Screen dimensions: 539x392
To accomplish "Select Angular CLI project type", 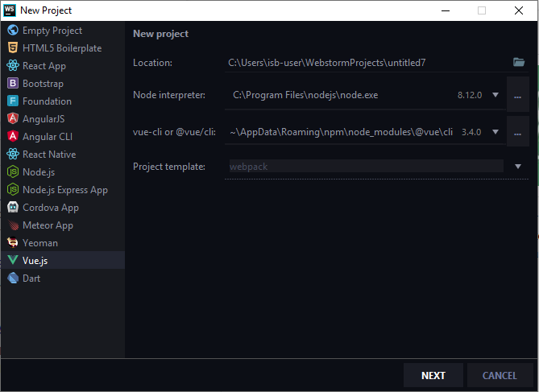I will click(63, 136).
